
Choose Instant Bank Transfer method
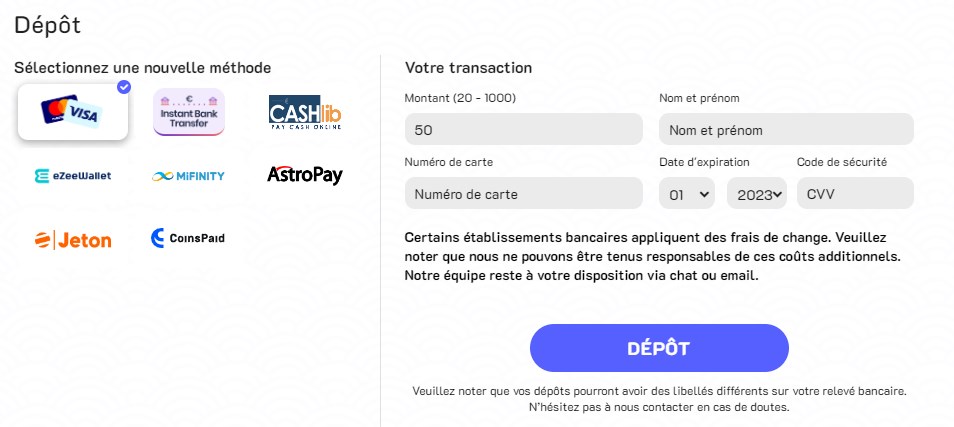pos(188,113)
